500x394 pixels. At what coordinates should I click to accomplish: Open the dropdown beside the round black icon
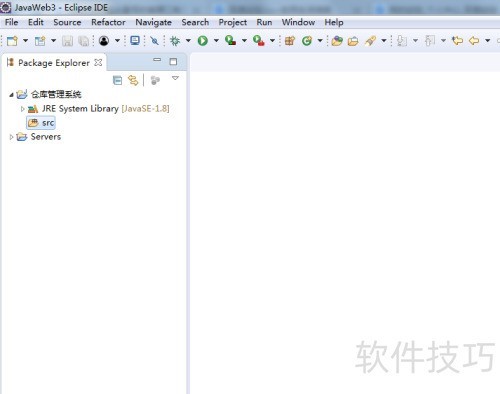pos(117,41)
